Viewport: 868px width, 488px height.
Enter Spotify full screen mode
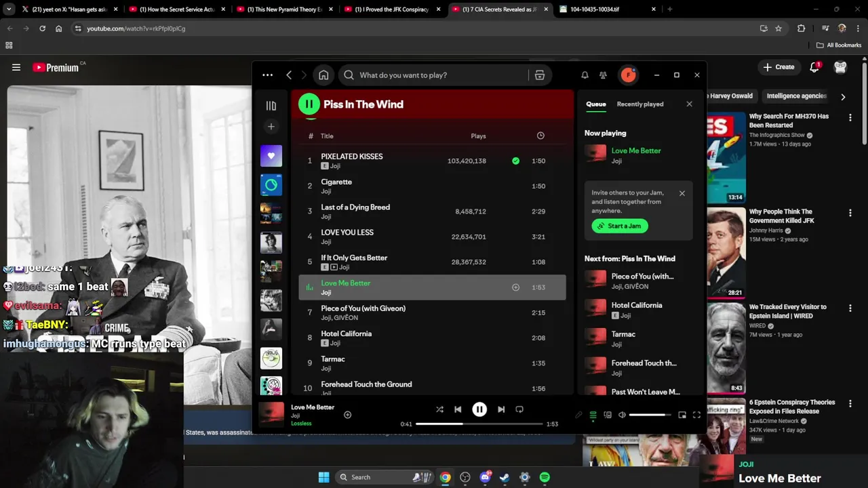click(x=696, y=415)
